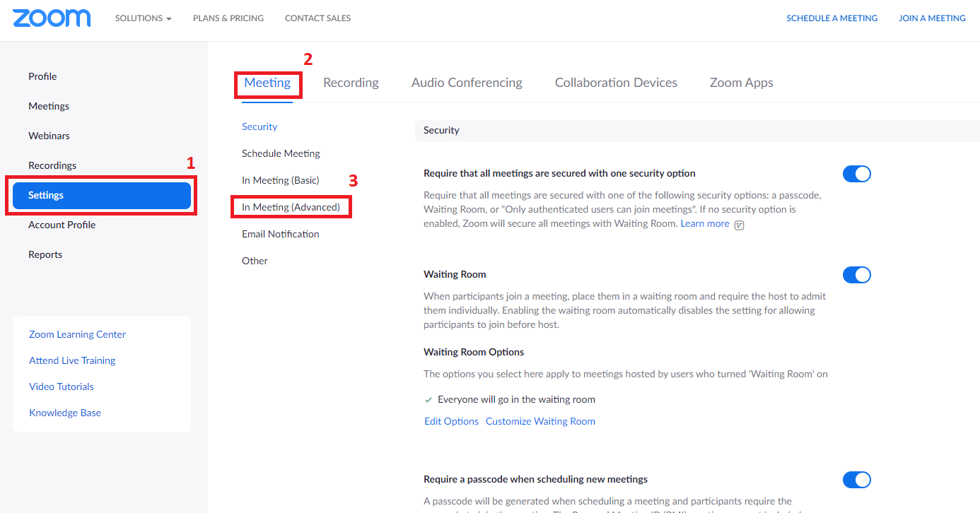Open Plans & Pricing page
The height and width of the screenshot is (513, 980).
tap(228, 18)
